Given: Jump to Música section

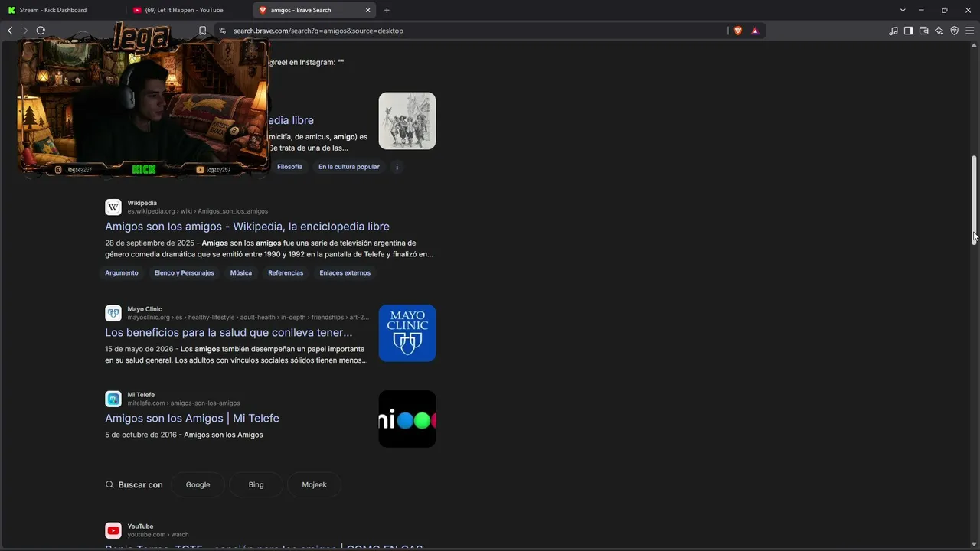Looking at the screenshot, I should click(241, 272).
